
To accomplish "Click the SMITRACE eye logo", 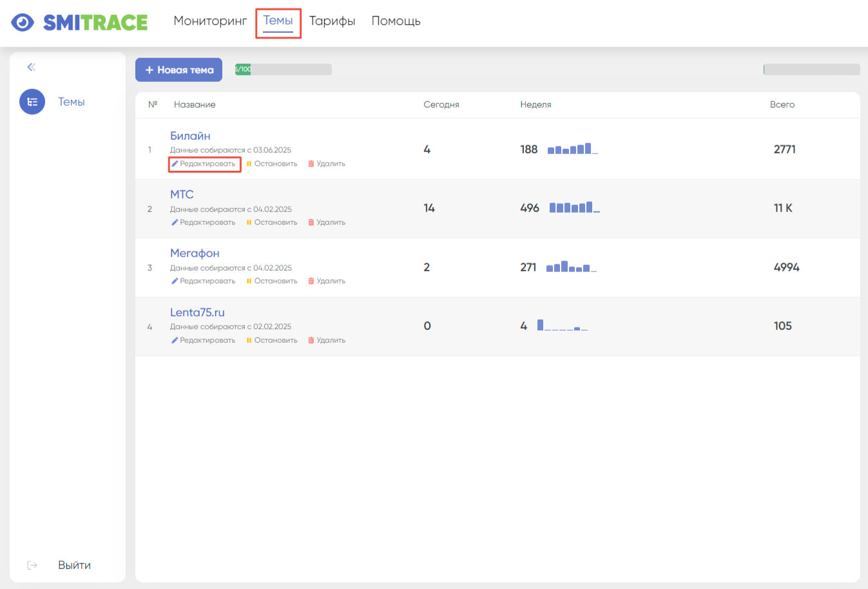I will click(23, 23).
